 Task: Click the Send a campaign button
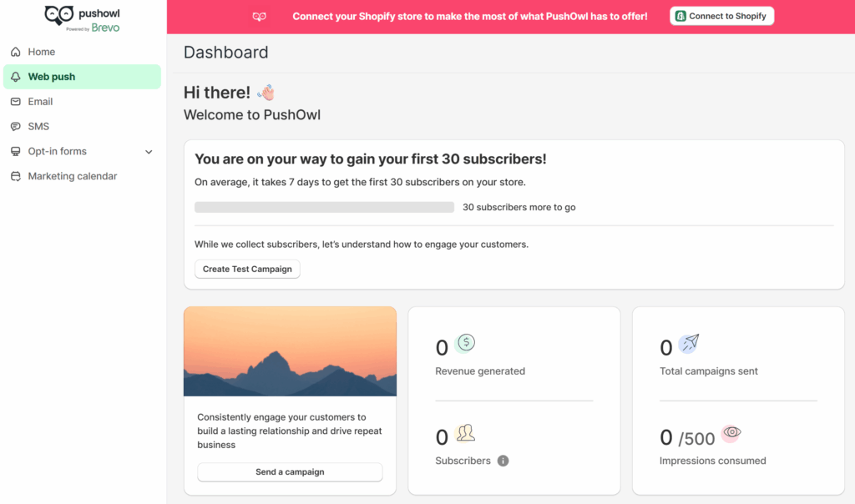click(290, 471)
